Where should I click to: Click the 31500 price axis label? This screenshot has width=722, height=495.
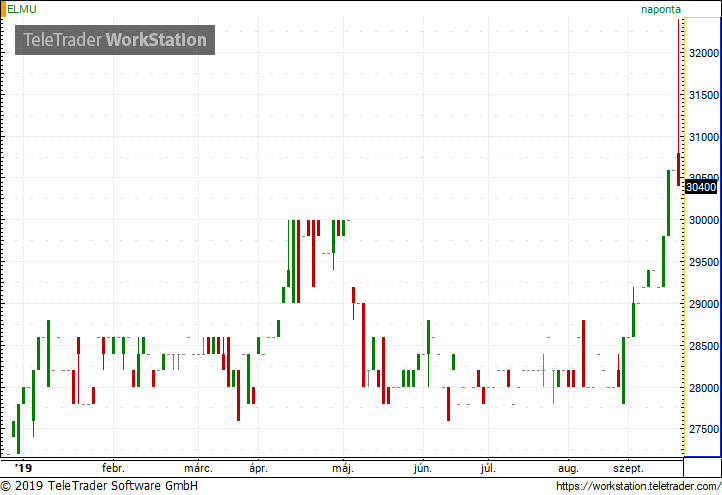[704, 95]
